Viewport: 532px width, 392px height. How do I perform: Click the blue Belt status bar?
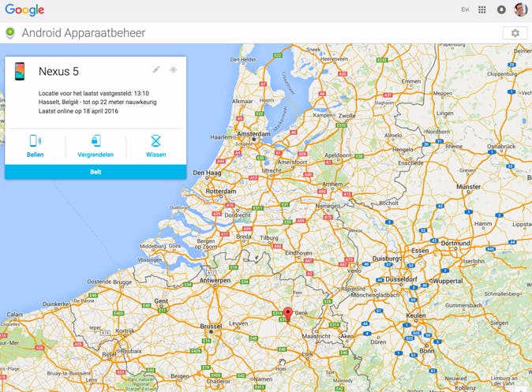[96, 172]
